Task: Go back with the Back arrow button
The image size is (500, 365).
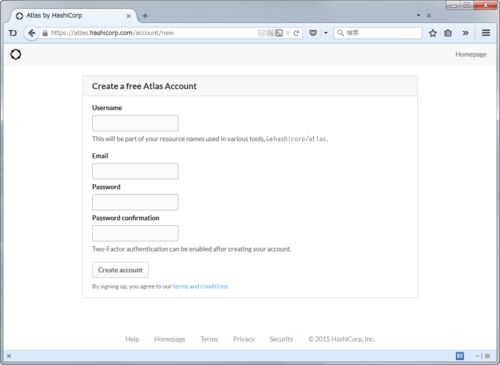Action: click(31, 33)
